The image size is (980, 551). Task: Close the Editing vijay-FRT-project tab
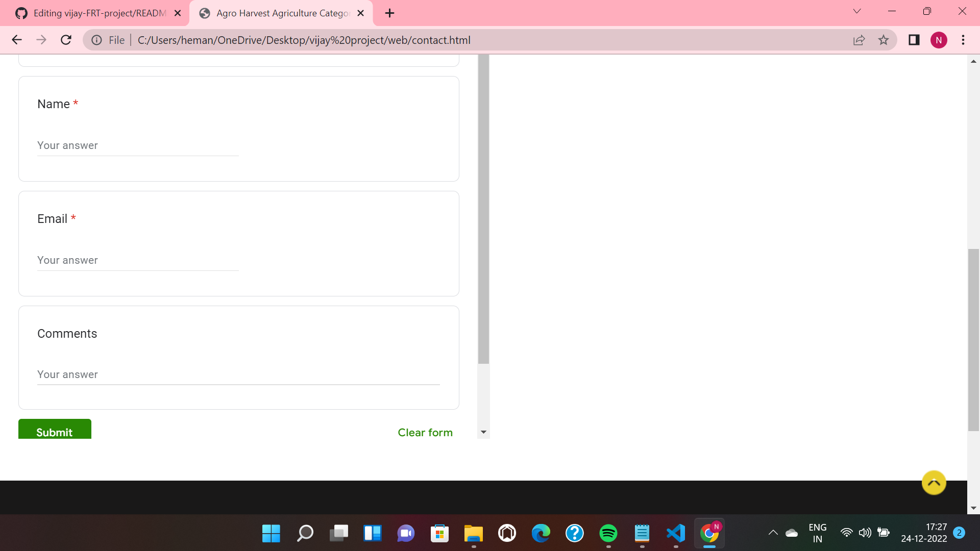pyautogui.click(x=178, y=13)
